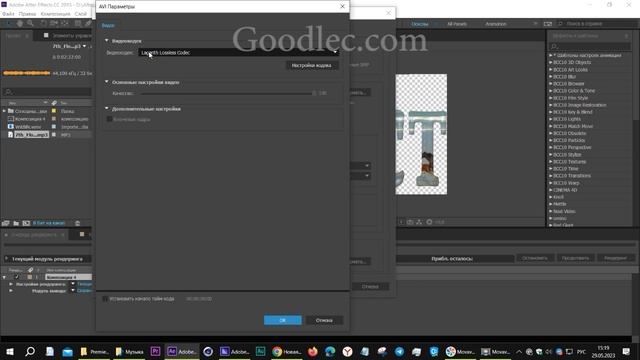Enable the Set start timecode checkbox

tap(105, 299)
